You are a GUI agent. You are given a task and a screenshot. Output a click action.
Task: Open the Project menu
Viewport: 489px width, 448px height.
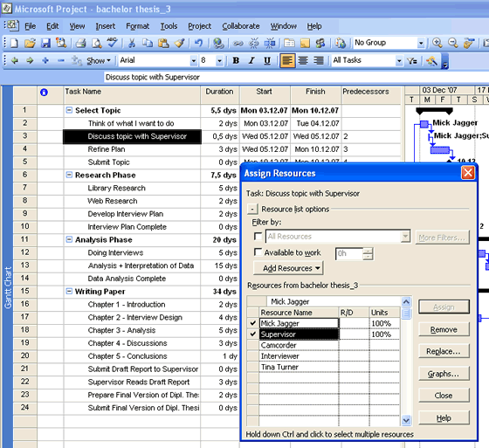click(200, 26)
